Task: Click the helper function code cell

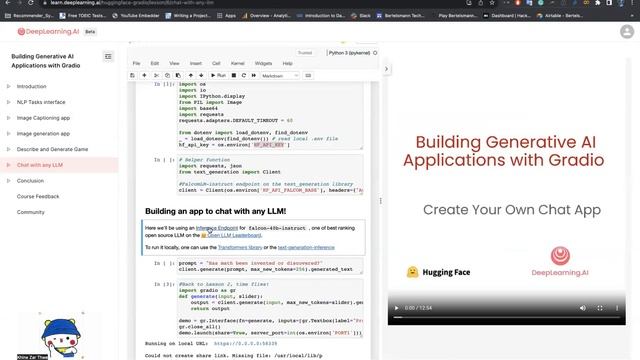Action: tap(270, 175)
